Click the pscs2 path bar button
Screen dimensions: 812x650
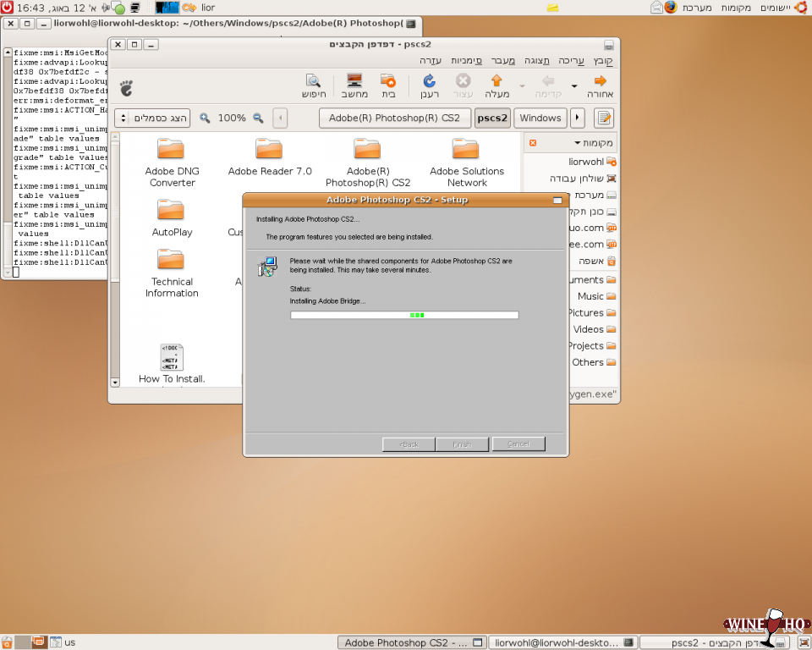492,118
